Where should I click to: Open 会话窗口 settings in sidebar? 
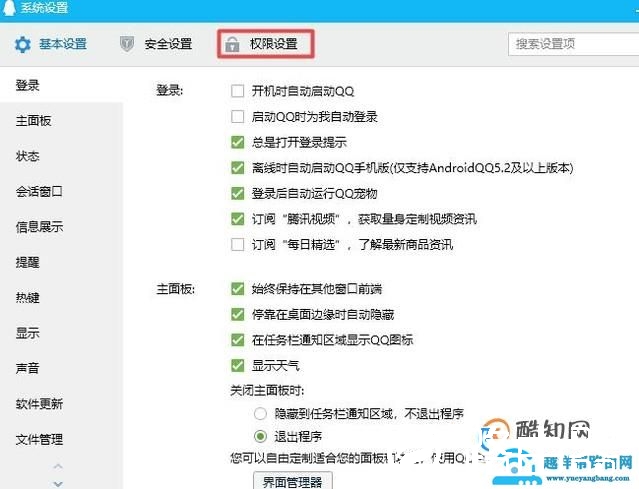tap(39, 192)
